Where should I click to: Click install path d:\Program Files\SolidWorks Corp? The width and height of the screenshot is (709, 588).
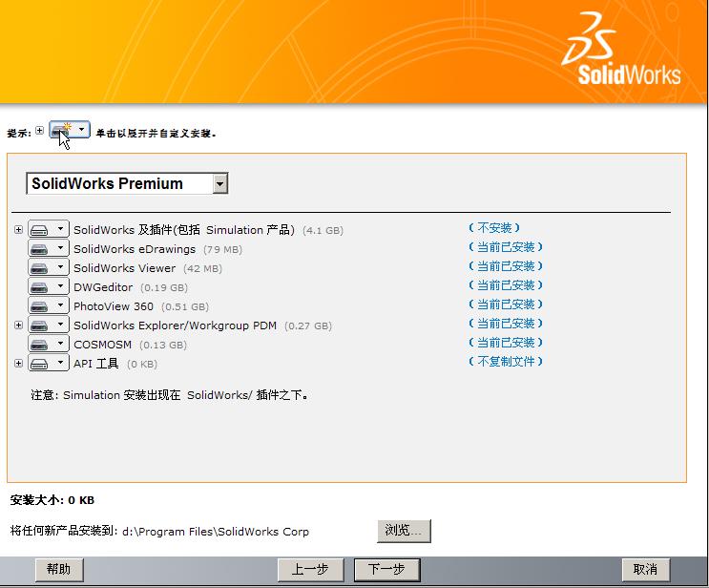216,532
